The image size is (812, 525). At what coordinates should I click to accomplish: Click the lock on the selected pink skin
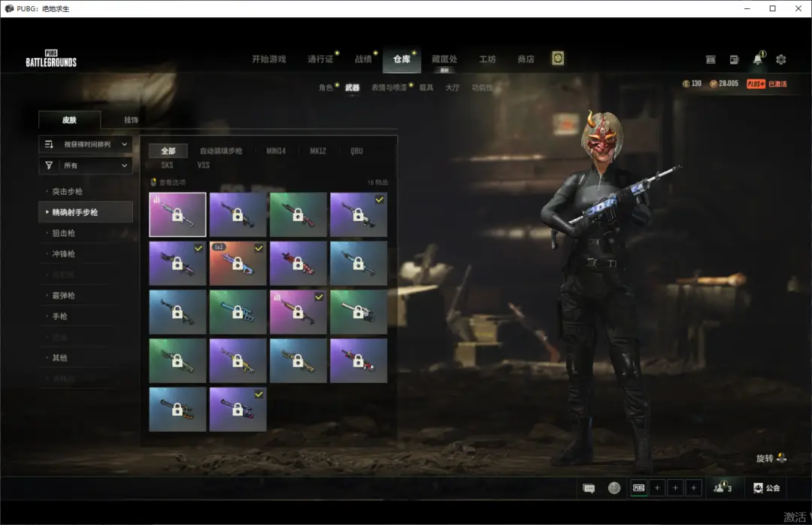click(x=177, y=215)
